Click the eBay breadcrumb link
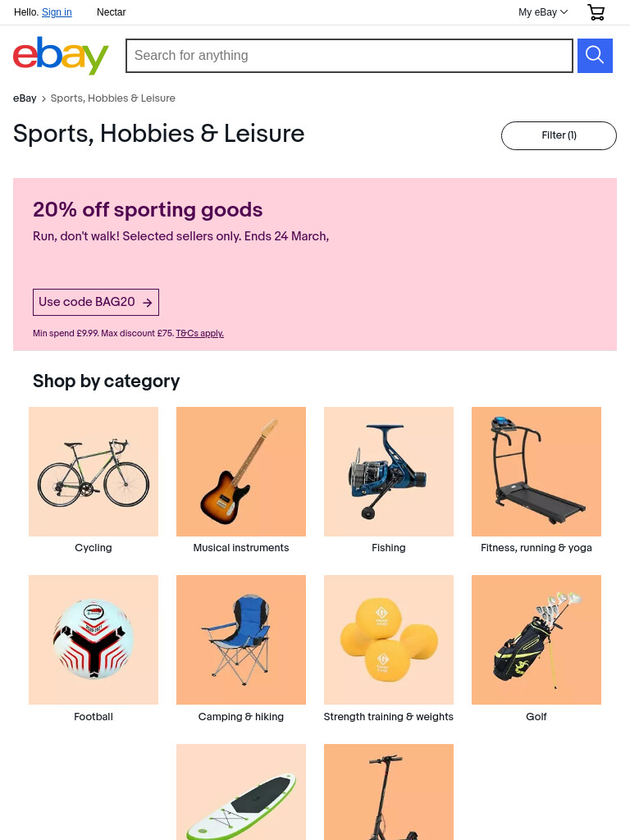630x840 pixels. 25,98
